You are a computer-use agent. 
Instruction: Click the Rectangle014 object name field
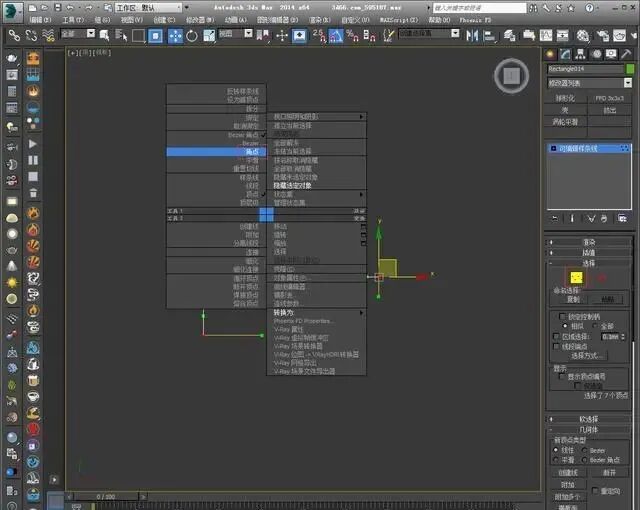pyautogui.click(x=586, y=69)
